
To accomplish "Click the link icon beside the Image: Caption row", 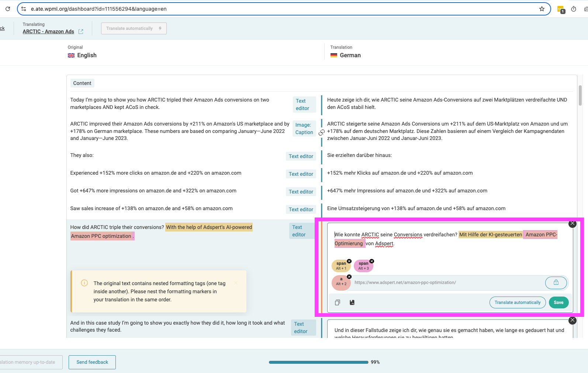I will pos(322,132).
